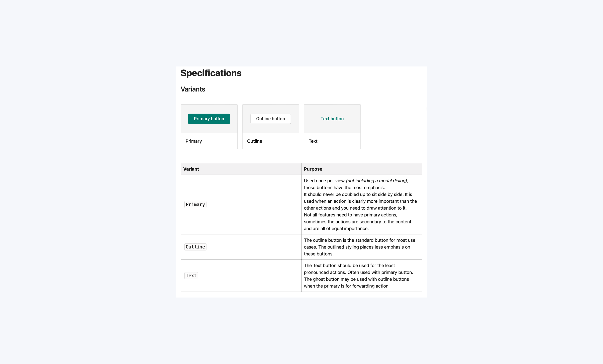The height and width of the screenshot is (364, 603).
Task: Click the Primary code tag in table
Action: coord(195,204)
